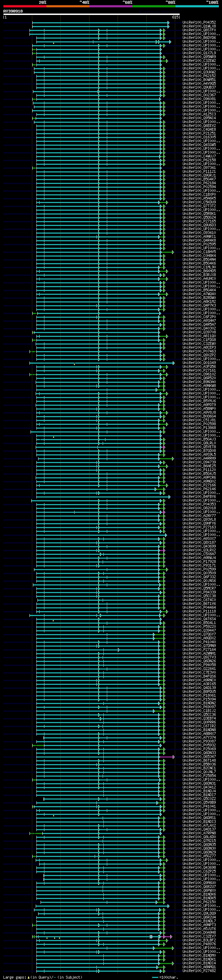Select the UniRef100_P62146 label
The height and width of the screenshot is (980, 222).
[x=199, y=489]
